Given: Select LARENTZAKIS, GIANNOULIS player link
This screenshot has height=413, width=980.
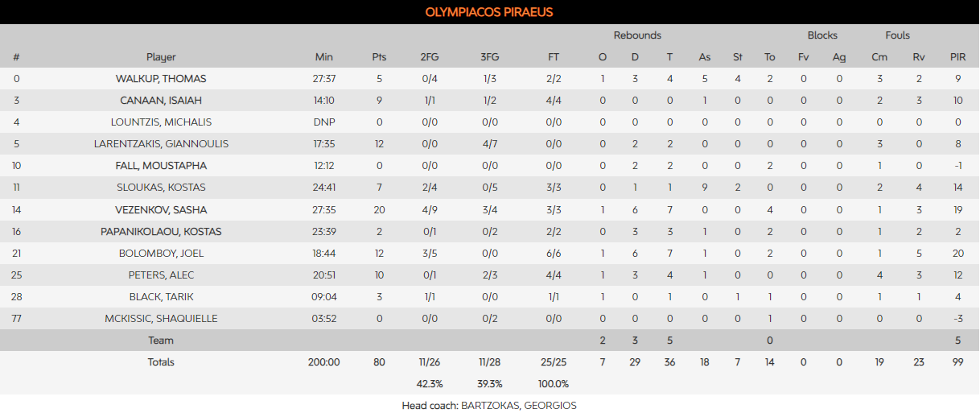Looking at the screenshot, I should [x=161, y=144].
